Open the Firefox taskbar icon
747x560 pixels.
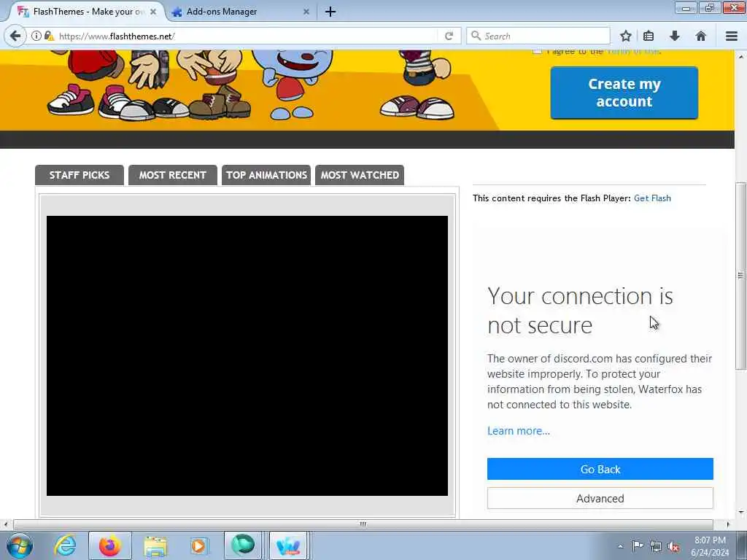coord(110,545)
